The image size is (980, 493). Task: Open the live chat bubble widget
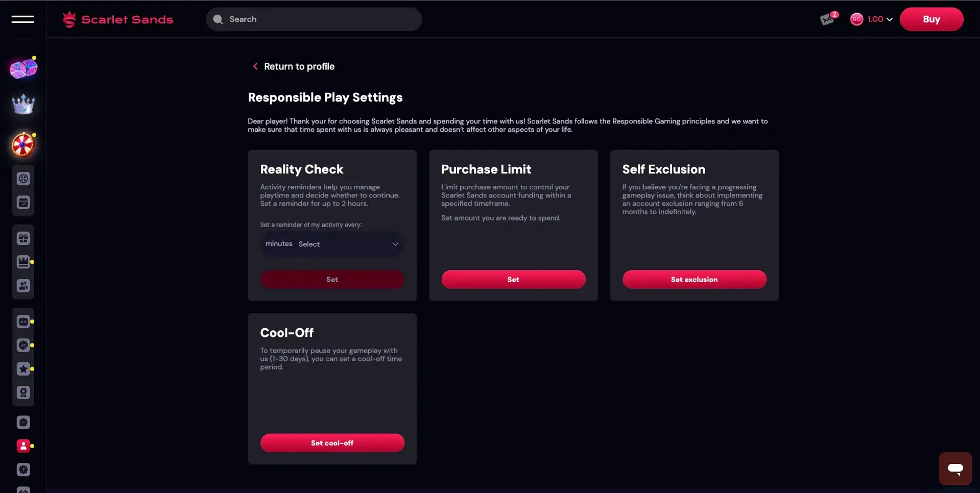955,468
